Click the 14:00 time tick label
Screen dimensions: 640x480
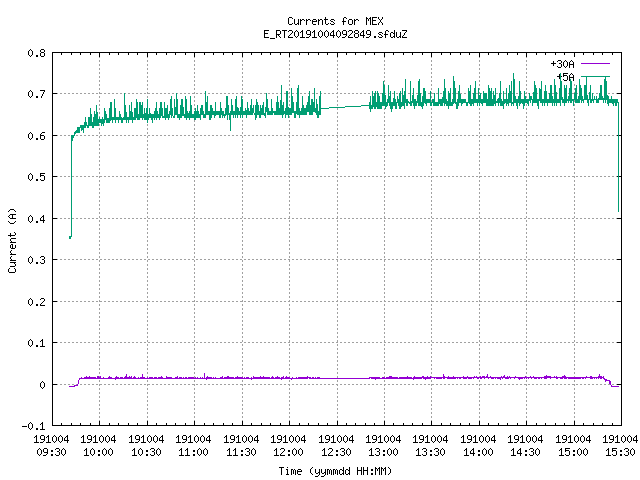pyautogui.click(x=478, y=452)
